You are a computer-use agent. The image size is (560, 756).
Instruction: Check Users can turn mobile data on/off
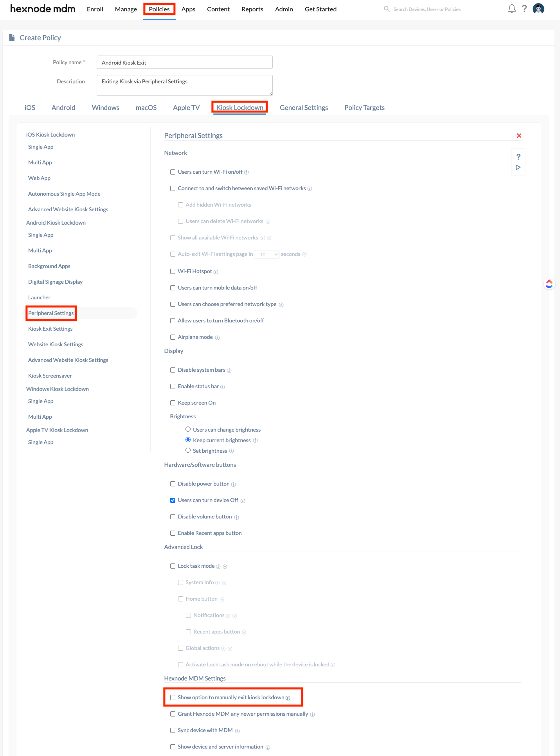click(x=173, y=288)
